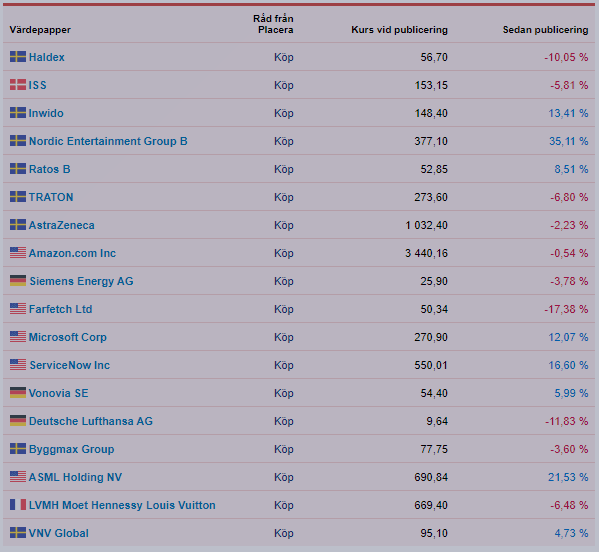Open the Siemens Energy AG link
Screen dimensions: 599x552
pyautogui.click(x=81, y=281)
